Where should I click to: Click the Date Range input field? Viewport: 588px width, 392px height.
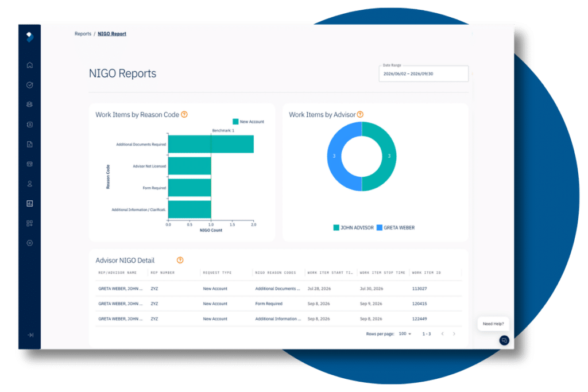[423, 73]
